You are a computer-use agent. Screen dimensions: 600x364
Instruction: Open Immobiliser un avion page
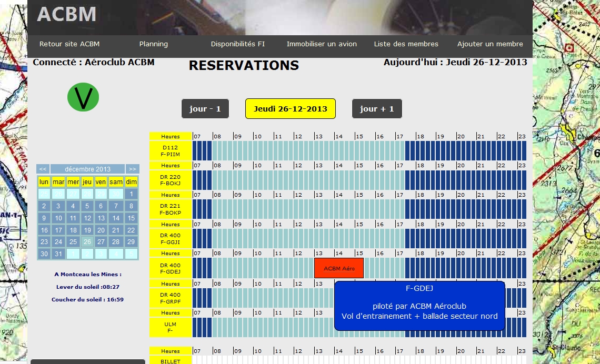coord(322,44)
